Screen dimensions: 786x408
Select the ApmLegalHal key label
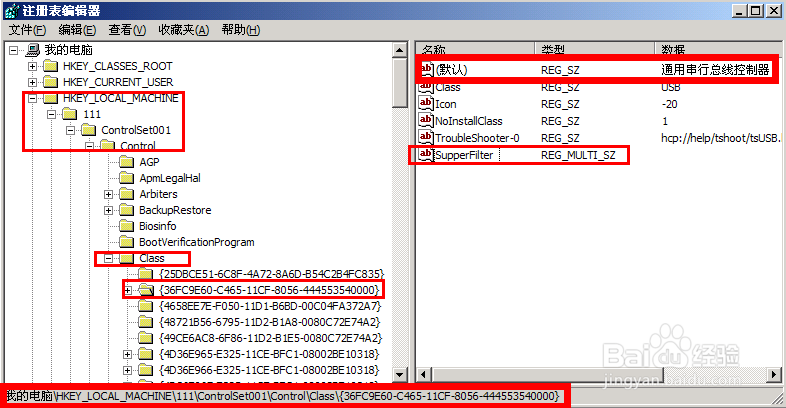click(170, 178)
